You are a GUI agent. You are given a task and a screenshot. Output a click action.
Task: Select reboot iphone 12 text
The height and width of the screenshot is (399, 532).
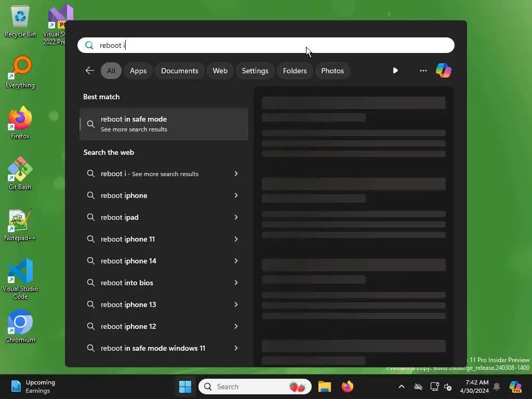pyautogui.click(x=128, y=326)
